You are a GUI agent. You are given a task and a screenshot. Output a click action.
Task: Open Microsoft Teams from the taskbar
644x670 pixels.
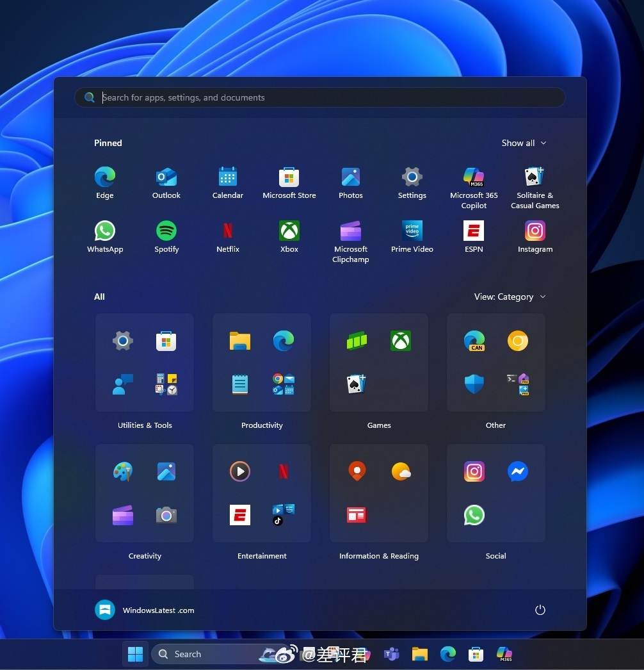tap(391, 654)
